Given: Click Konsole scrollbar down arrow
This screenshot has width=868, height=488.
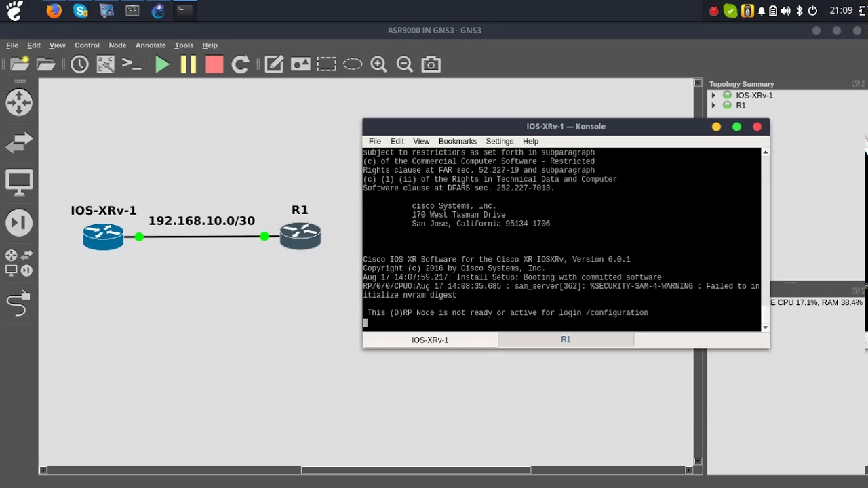Looking at the screenshot, I should click(x=766, y=327).
